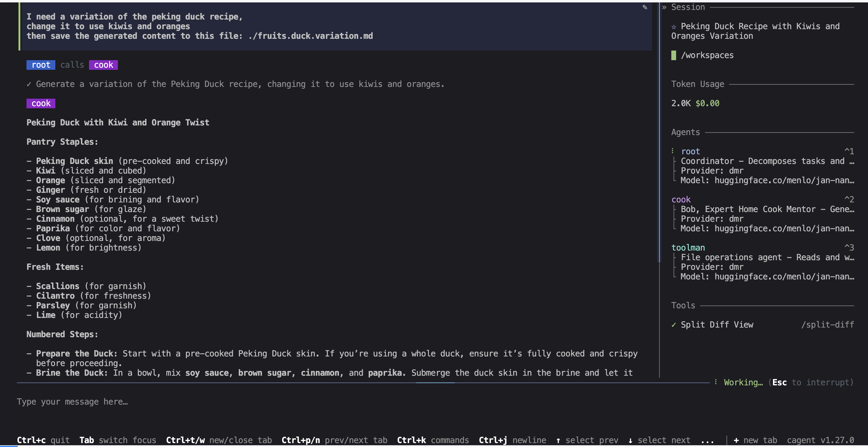Click the green marker beside /workspaces
868x447 pixels.
pos(674,55)
